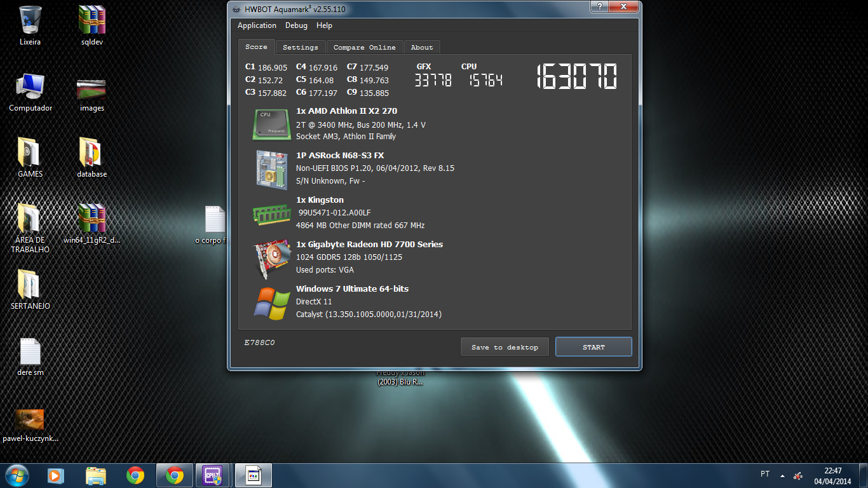This screenshot has height=488, width=868.
Task: Click the PT language indicator
Action: [765, 474]
